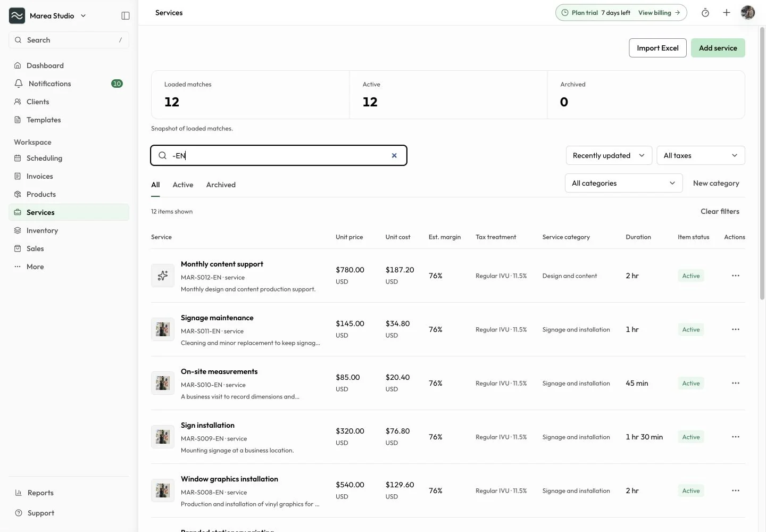766x532 pixels.
Task: Click the plus icon in the top bar
Action: [727, 13]
